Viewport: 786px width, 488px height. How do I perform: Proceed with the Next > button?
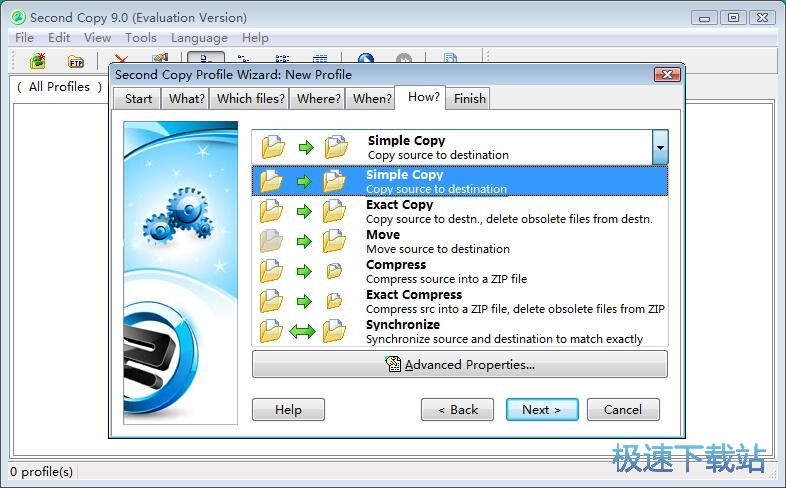tap(542, 409)
